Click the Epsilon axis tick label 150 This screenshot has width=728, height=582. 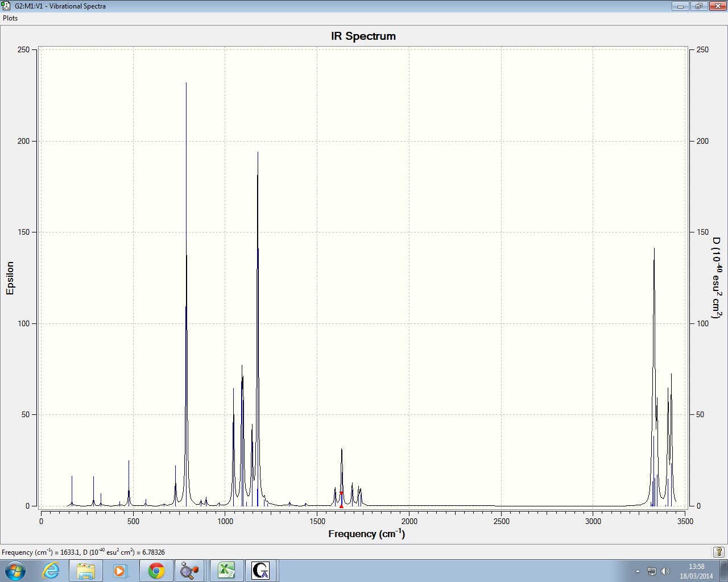[x=23, y=232]
